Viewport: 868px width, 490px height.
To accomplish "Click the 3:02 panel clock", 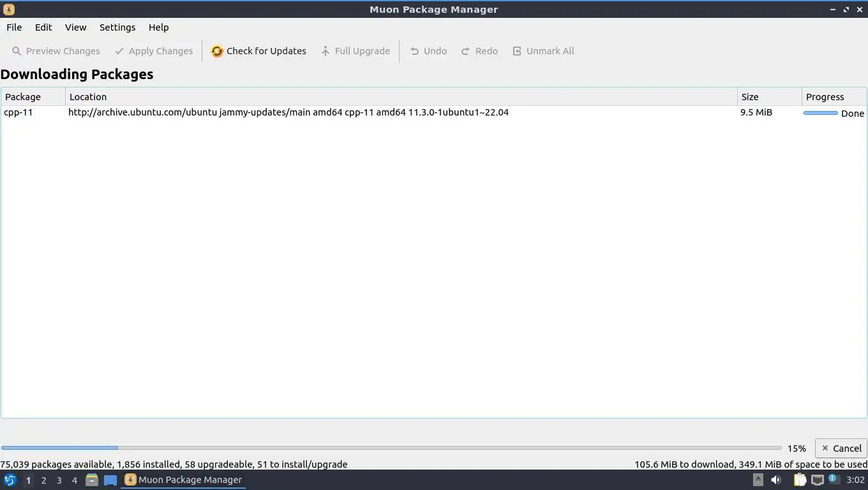I will (855, 480).
